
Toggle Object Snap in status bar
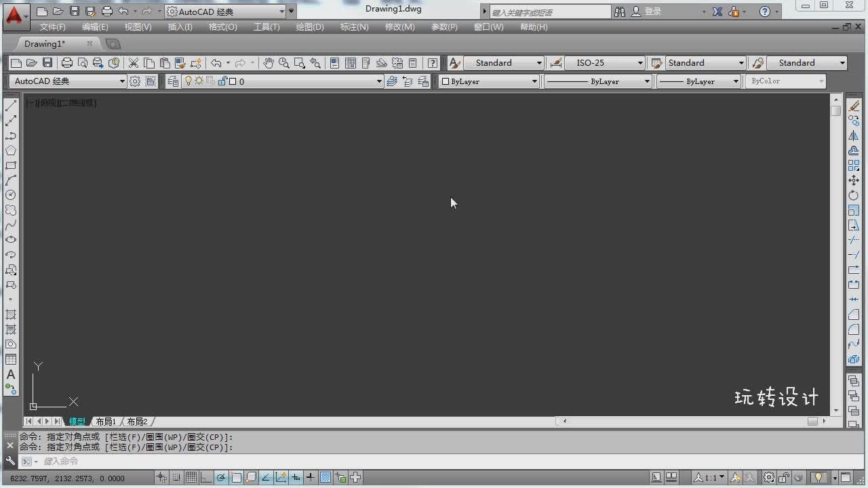(236, 477)
